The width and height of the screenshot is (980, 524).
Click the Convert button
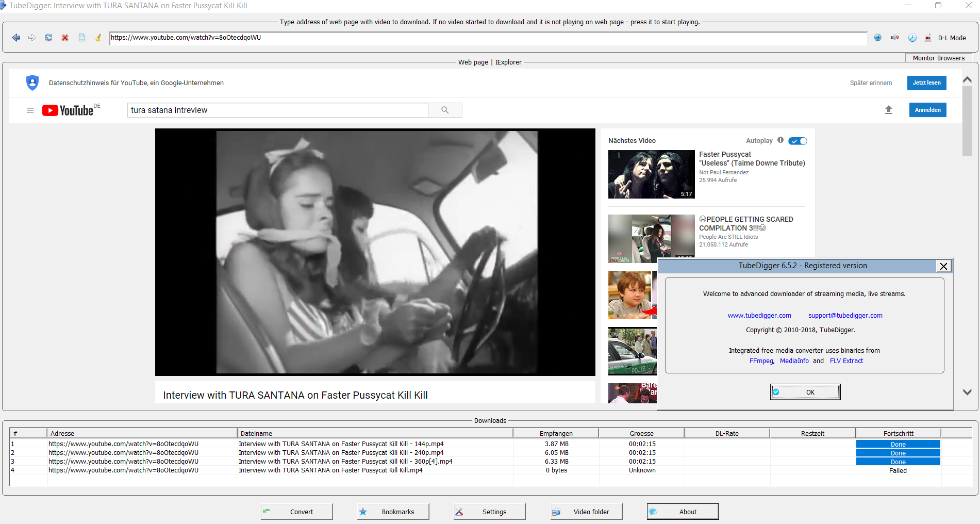(296, 512)
